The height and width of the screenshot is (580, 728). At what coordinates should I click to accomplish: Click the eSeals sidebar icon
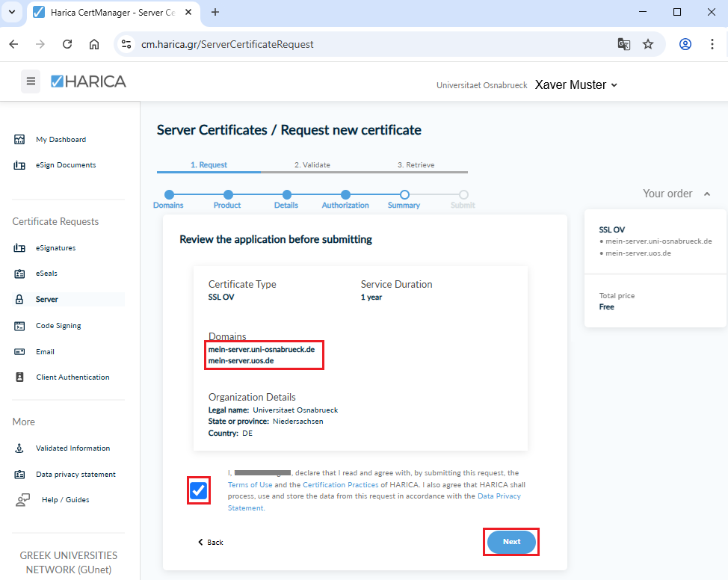19,274
